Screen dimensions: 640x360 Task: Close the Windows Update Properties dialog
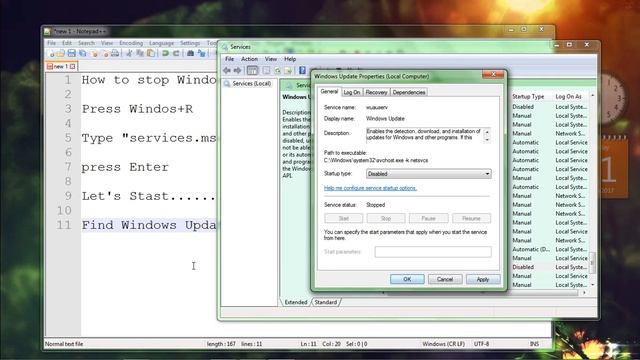point(493,74)
